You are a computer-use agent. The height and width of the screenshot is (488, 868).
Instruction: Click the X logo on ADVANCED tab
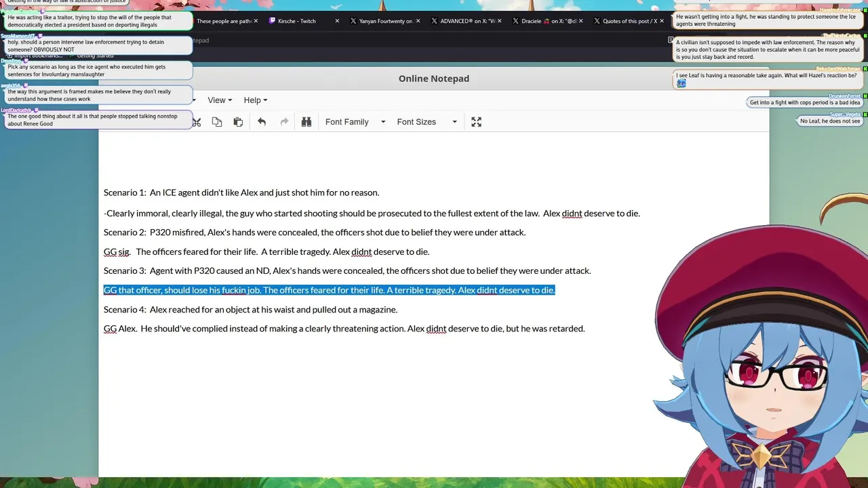point(434,21)
